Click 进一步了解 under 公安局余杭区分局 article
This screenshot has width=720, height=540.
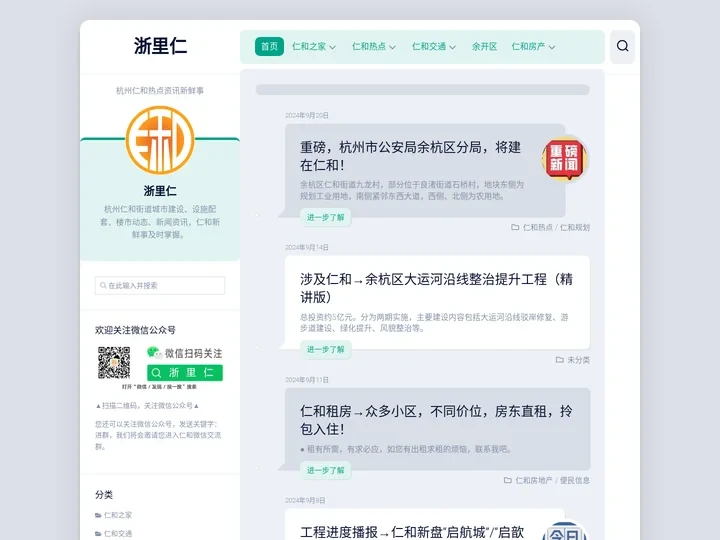click(x=326, y=217)
